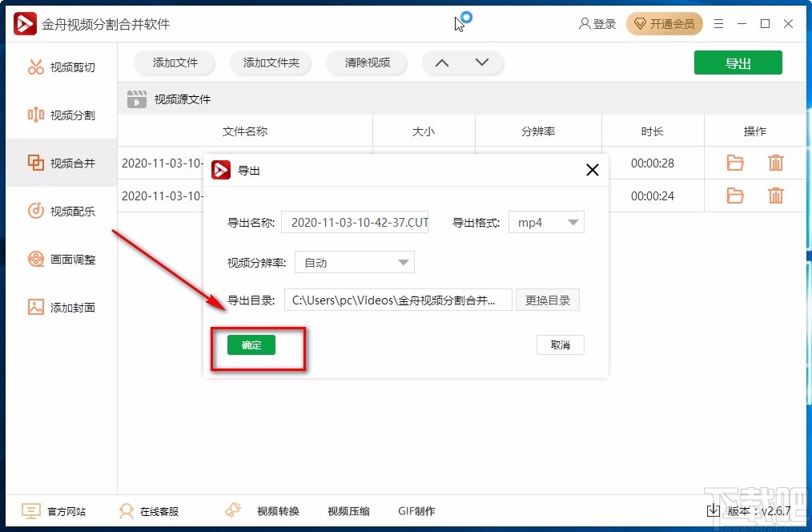Open the mp4 export format dropdown
The height and width of the screenshot is (532, 812).
(x=545, y=222)
